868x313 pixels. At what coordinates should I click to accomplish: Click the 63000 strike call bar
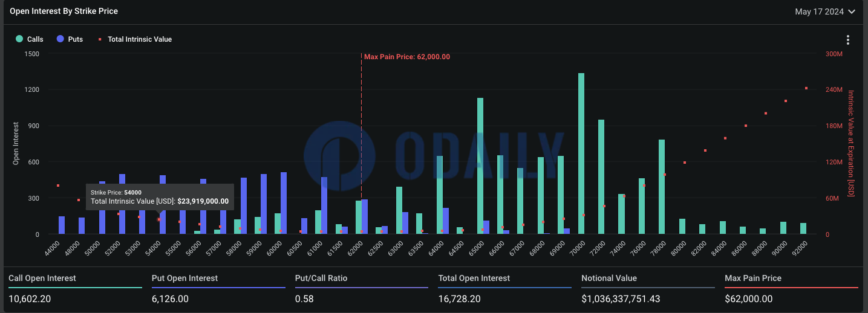(399, 210)
